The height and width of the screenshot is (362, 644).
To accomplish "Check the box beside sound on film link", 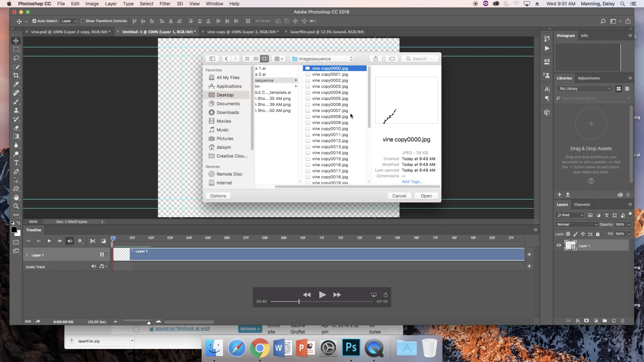I will [136, 329].
